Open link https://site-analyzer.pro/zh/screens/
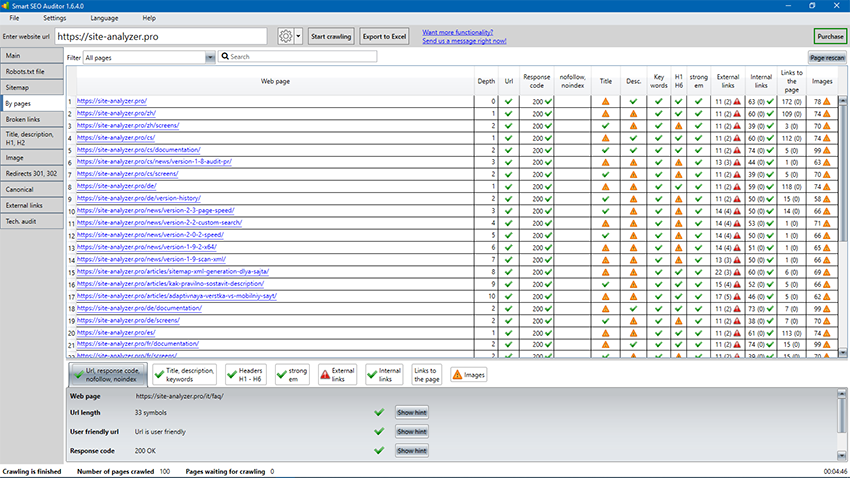This screenshot has height=478, width=850. [x=128, y=125]
